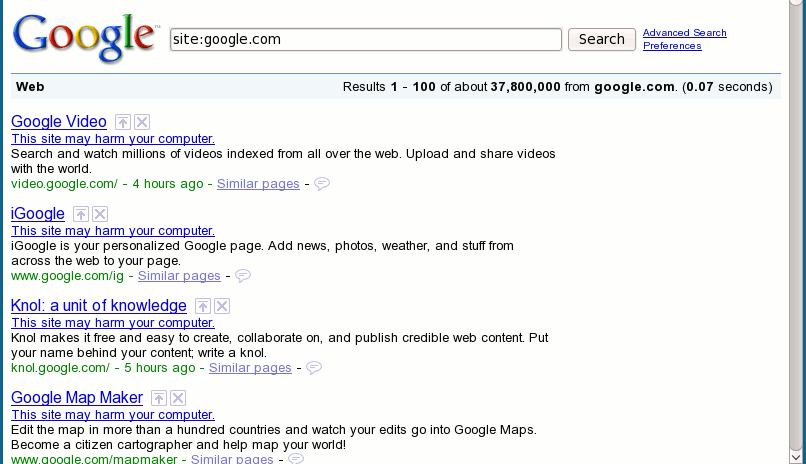The width and height of the screenshot is (806, 464).
Task: Open the Preferences link
Action: coord(672,46)
